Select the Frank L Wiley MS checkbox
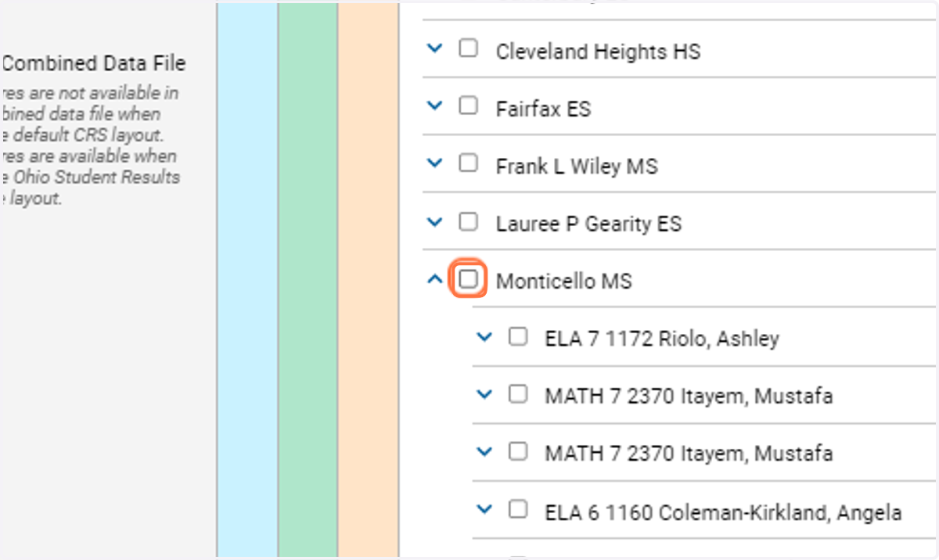This screenshot has height=560, width=939. [x=468, y=163]
